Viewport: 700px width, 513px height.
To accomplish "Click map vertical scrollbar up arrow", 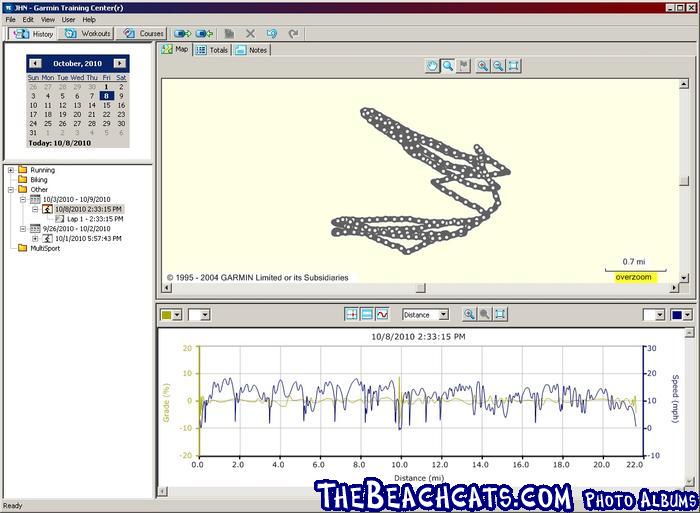I will [684, 84].
